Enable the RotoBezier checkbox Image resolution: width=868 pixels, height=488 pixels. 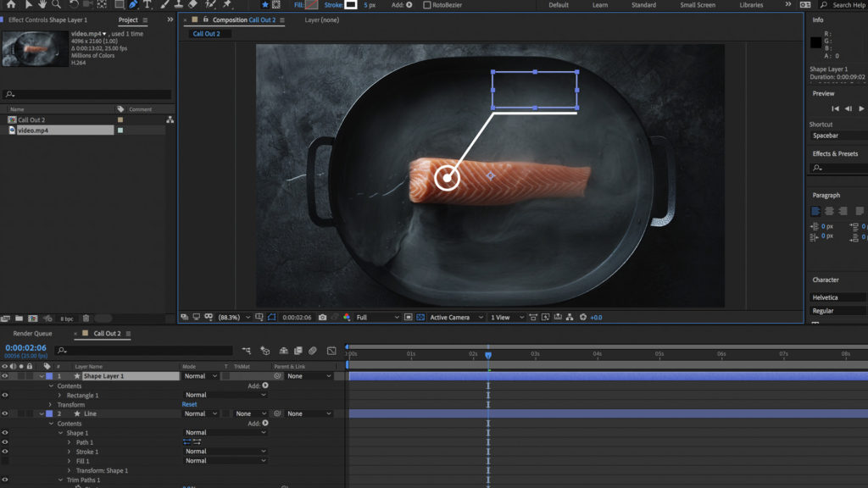click(x=426, y=5)
